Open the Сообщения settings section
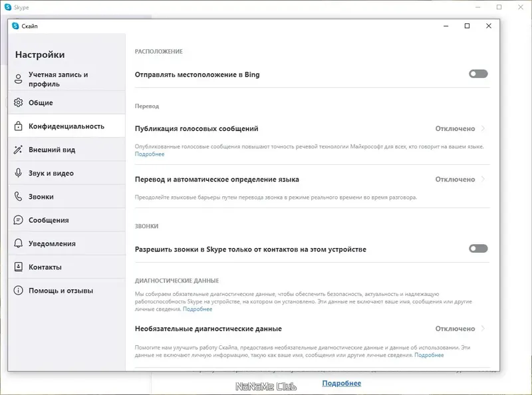This screenshot has height=395, width=532. click(x=67, y=220)
